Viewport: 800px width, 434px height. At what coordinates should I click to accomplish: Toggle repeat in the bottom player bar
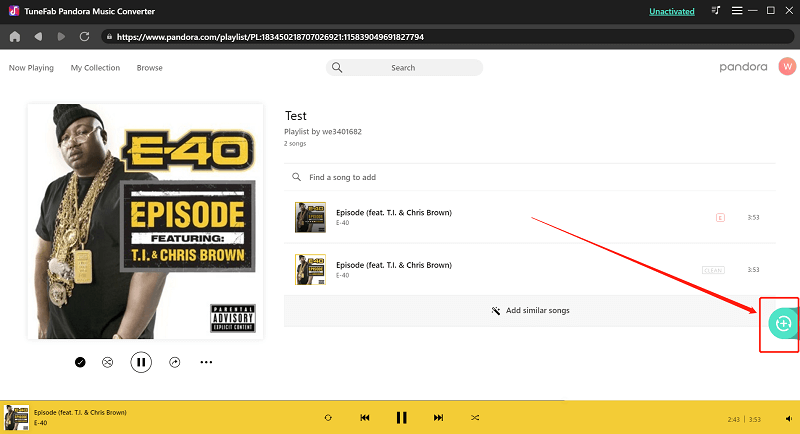[x=327, y=417]
